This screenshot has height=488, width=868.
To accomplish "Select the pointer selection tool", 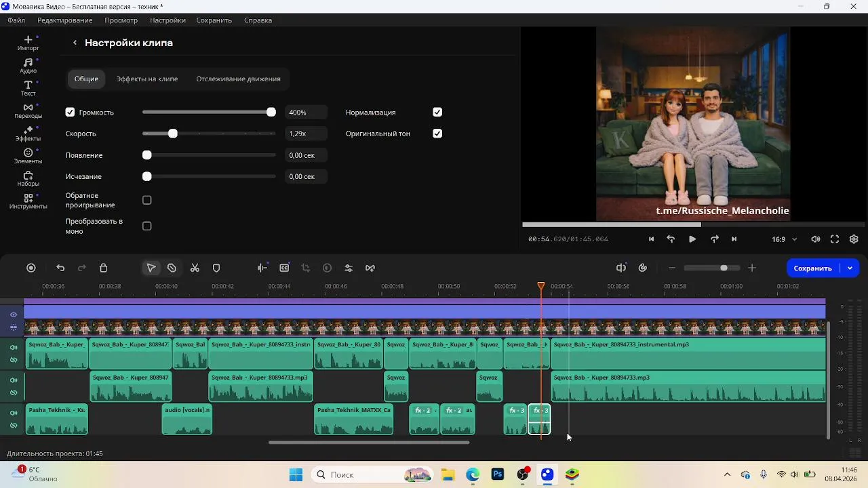I will [151, 268].
